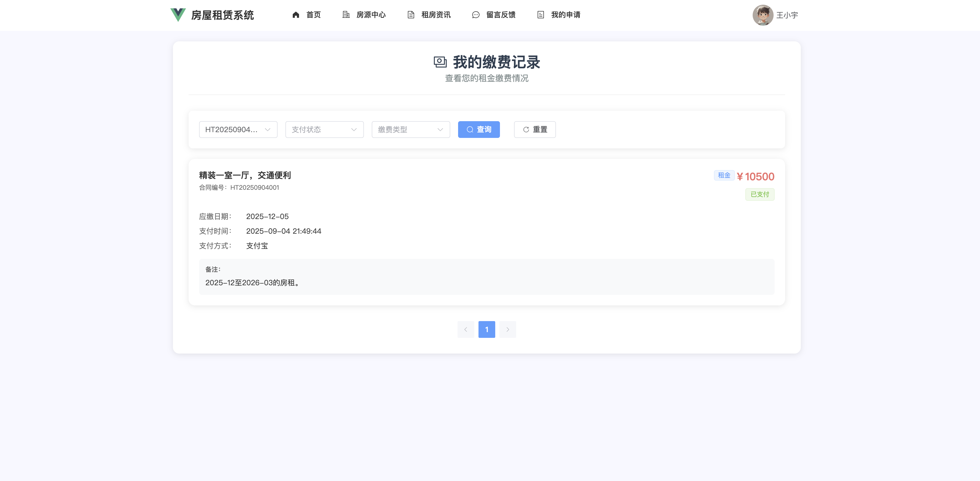This screenshot has height=481, width=980.
Task: Click the home icon beside 首页
Action: (296, 15)
